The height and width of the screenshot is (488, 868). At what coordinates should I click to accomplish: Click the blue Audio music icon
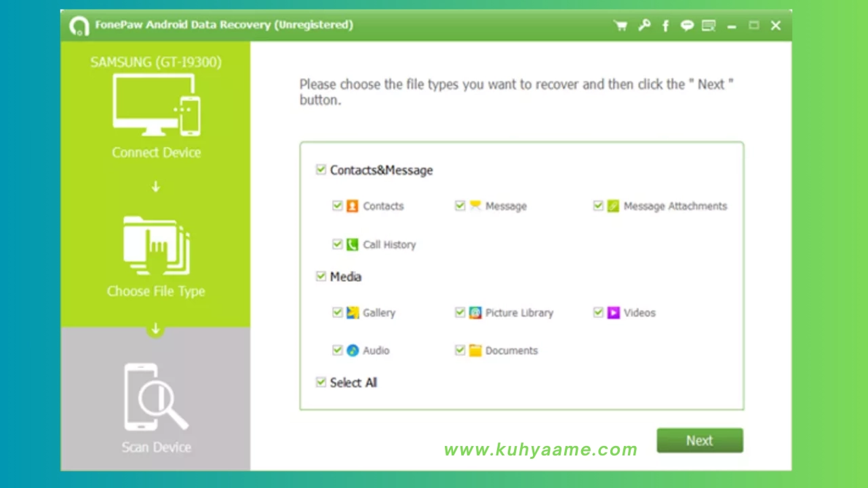point(352,350)
